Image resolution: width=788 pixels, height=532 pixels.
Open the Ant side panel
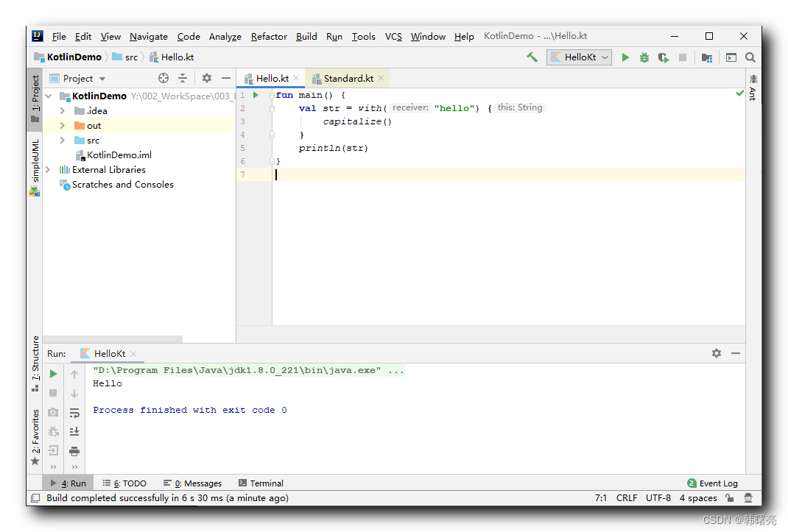pos(753,88)
